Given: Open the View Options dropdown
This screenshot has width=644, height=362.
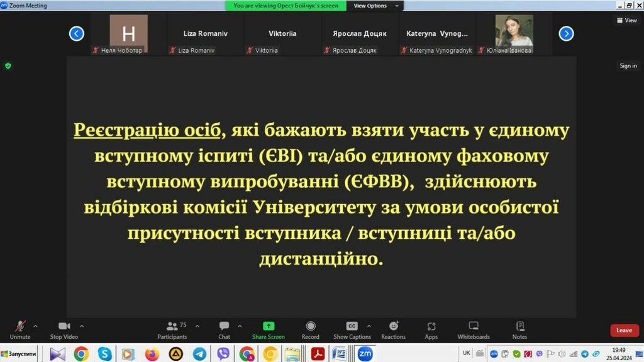Looking at the screenshot, I should coord(375,6).
